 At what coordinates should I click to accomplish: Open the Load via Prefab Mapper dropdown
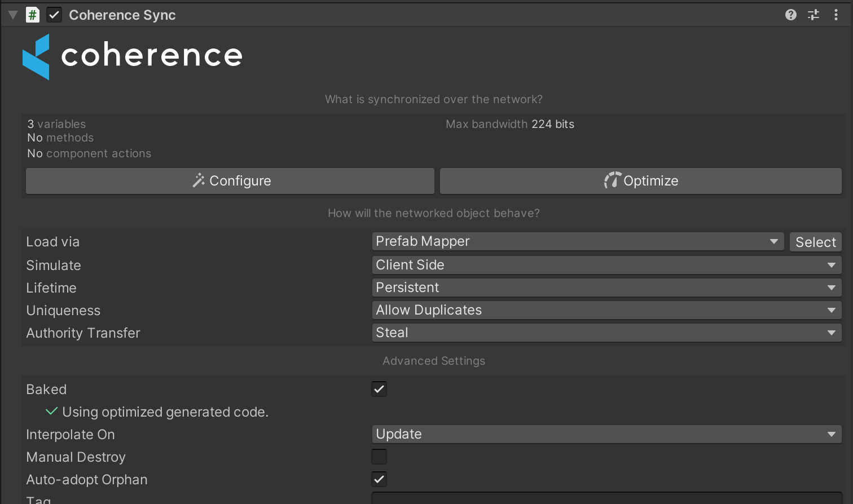point(577,241)
